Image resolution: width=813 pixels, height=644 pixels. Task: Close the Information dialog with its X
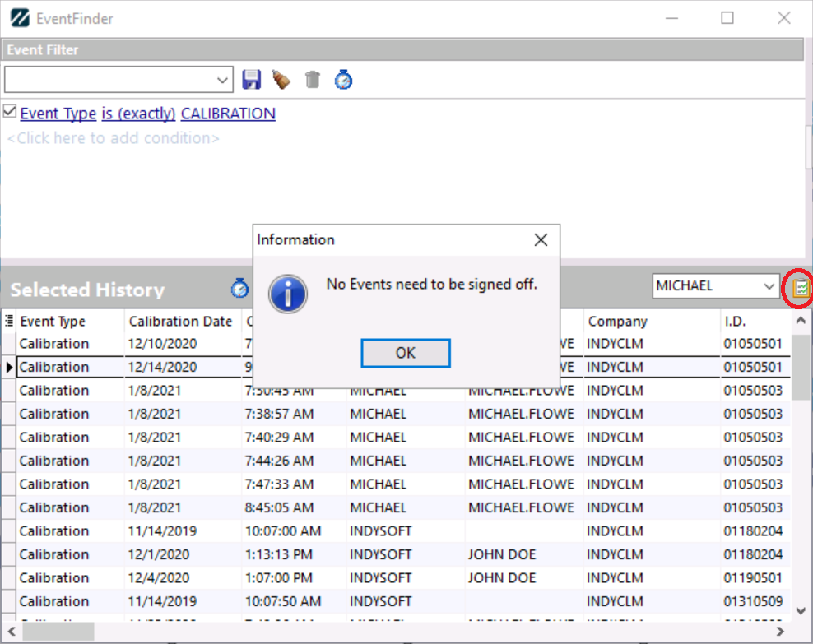tap(540, 240)
